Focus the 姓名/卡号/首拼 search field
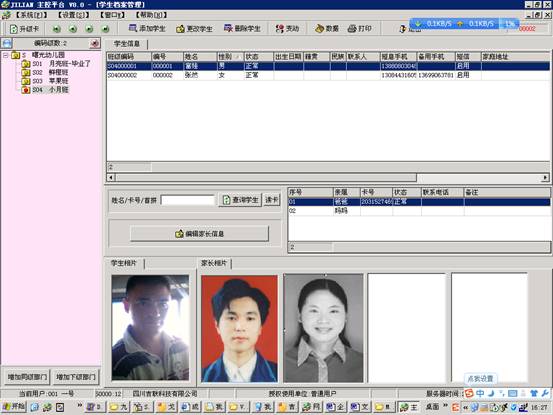The width and height of the screenshot is (553, 415). coord(188,200)
